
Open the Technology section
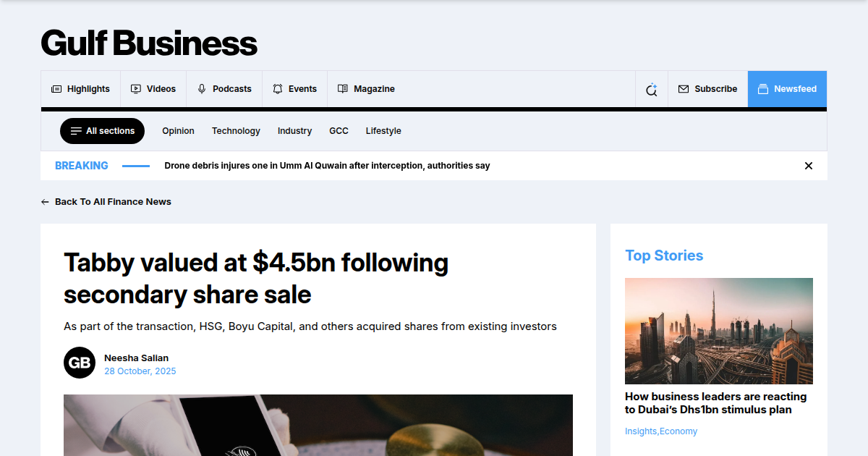[236, 131]
